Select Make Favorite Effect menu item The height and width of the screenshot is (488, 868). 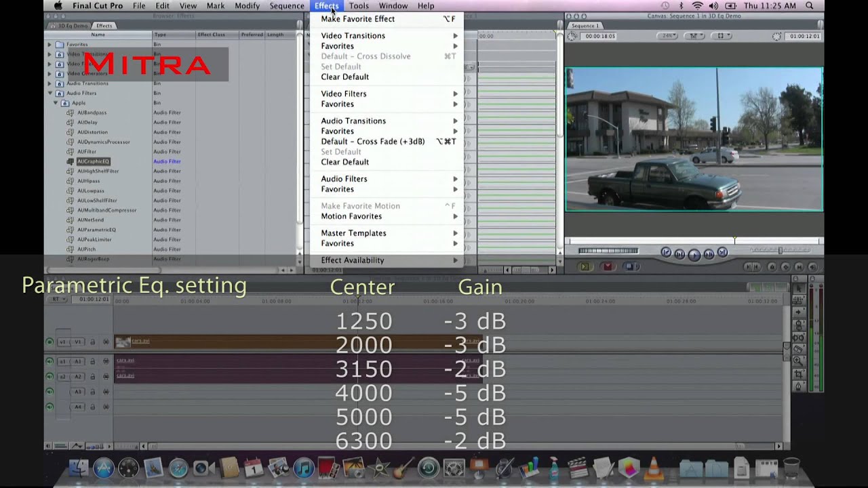coord(387,19)
